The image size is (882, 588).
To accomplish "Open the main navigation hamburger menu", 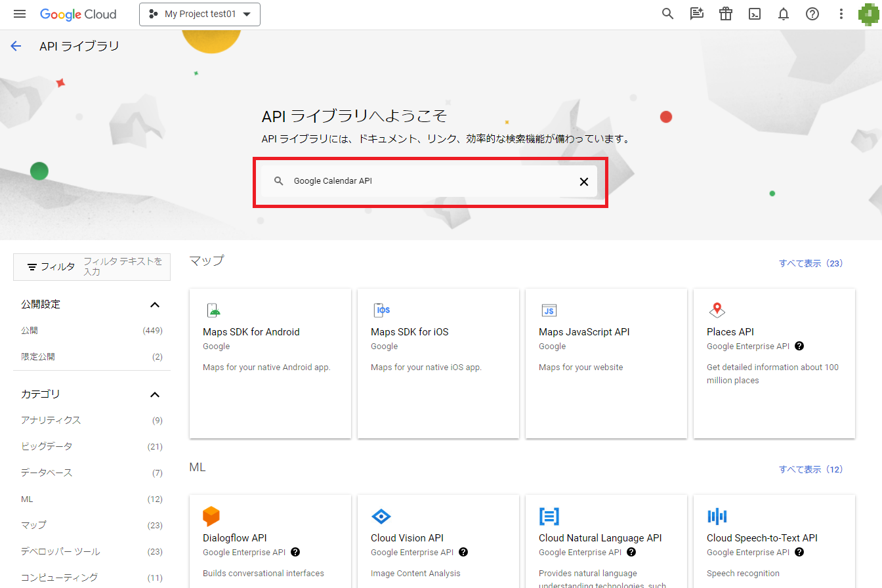I will (x=20, y=14).
